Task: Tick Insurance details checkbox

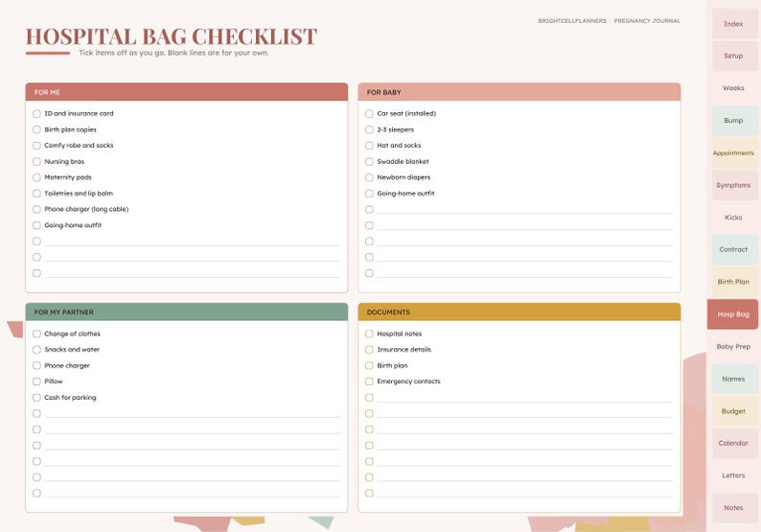Action: click(x=369, y=350)
